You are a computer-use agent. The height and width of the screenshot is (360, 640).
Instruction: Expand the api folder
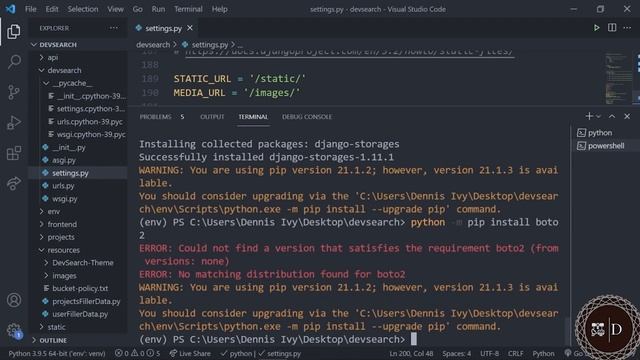click(x=53, y=58)
